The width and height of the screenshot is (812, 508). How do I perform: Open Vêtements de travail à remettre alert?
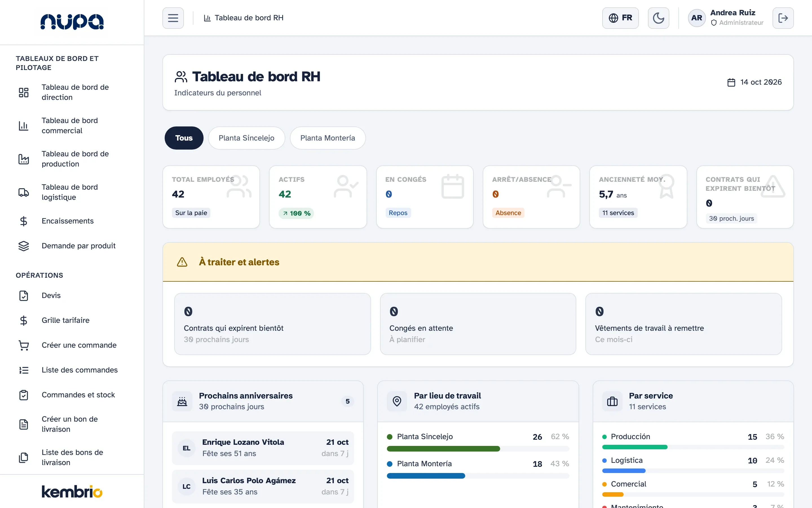(x=683, y=324)
